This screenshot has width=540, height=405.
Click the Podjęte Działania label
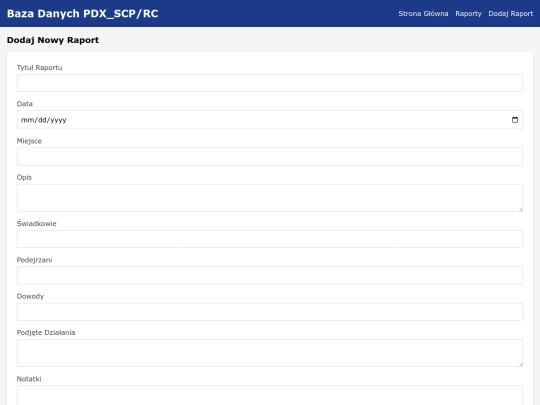[46, 333]
